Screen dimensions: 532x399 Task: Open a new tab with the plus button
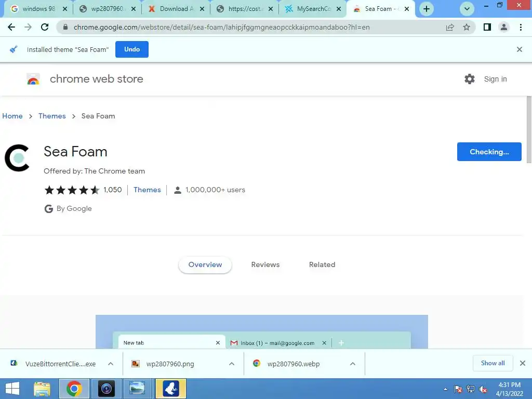[427, 9]
